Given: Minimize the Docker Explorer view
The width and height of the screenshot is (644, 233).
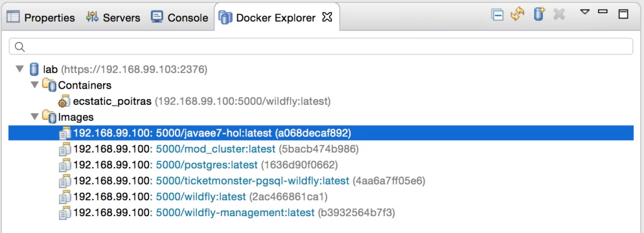Looking at the screenshot, I should pos(603,11).
